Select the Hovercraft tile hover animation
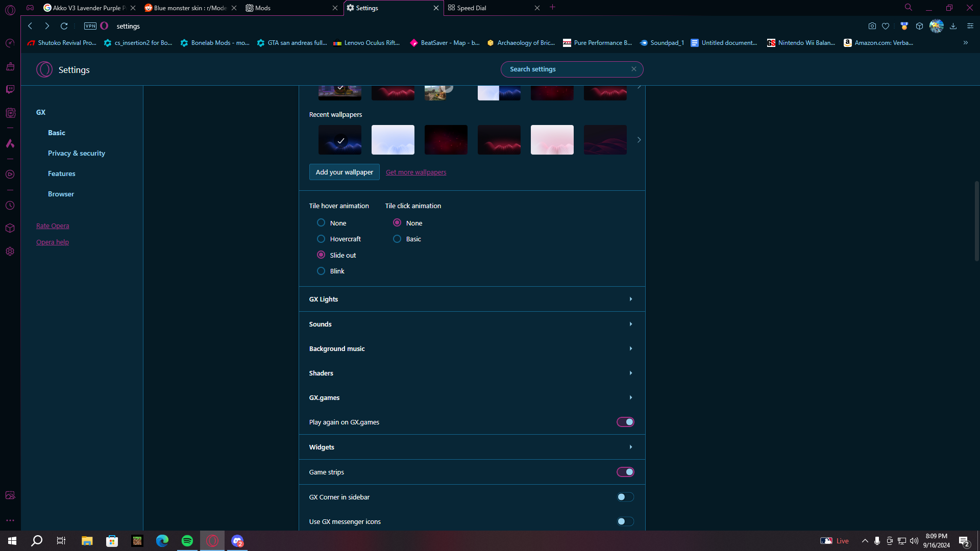 click(321, 239)
